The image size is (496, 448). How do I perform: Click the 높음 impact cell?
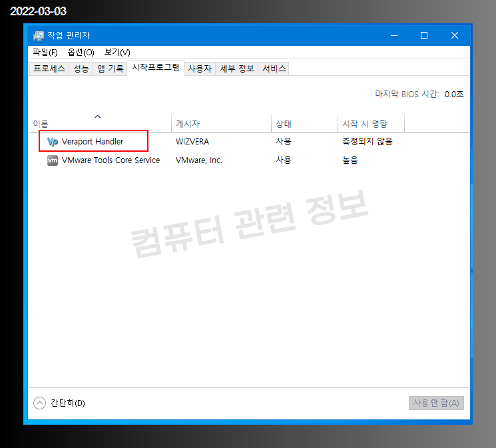pyautogui.click(x=350, y=160)
